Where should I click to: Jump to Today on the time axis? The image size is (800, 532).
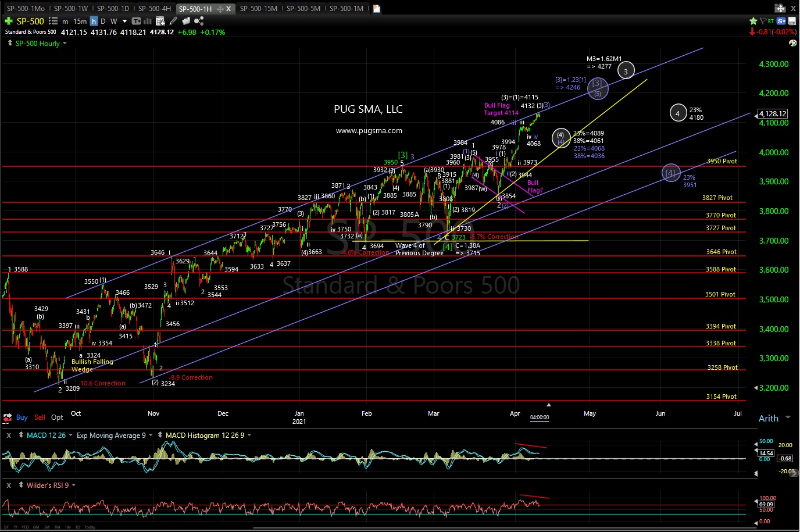click(x=90, y=527)
